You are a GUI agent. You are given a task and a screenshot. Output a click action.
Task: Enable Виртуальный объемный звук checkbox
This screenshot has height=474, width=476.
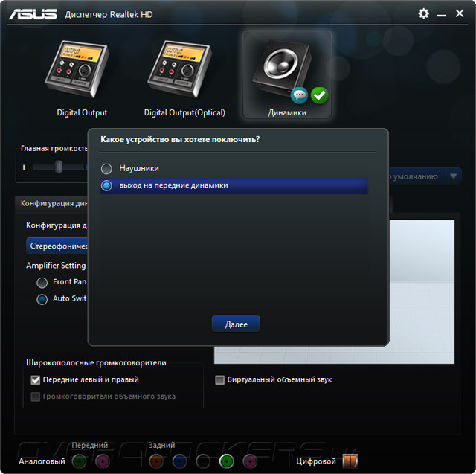(x=220, y=379)
